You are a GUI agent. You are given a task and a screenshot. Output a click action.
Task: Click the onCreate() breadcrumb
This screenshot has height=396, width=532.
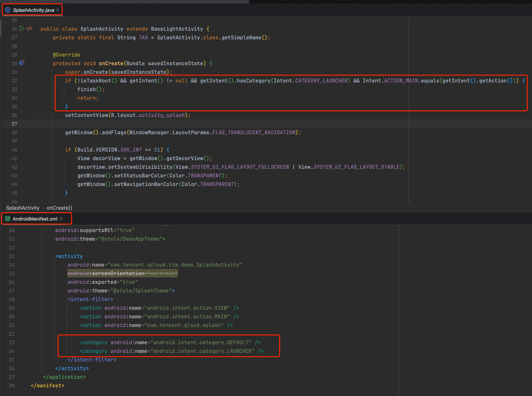coord(59,208)
